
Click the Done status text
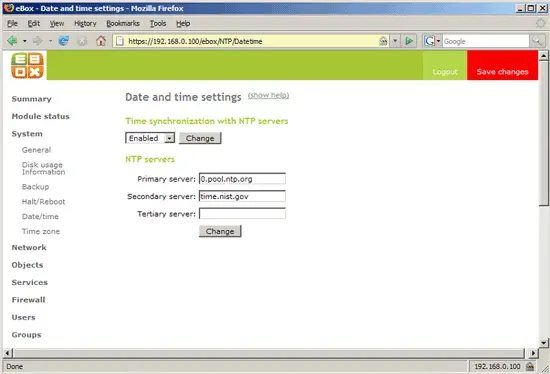click(15, 367)
